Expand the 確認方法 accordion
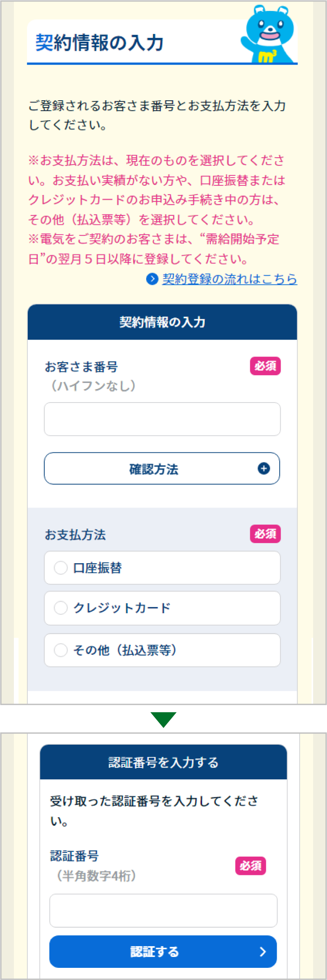327x980 pixels. [162, 469]
